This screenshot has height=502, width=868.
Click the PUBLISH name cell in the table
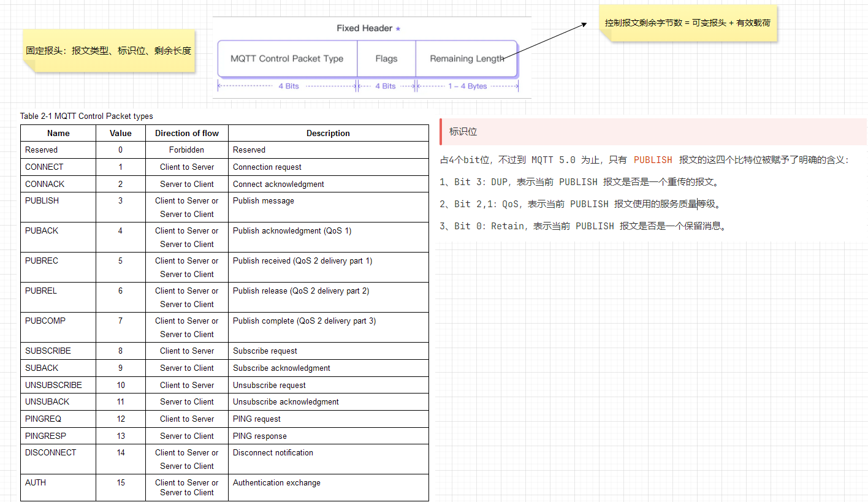pos(58,207)
